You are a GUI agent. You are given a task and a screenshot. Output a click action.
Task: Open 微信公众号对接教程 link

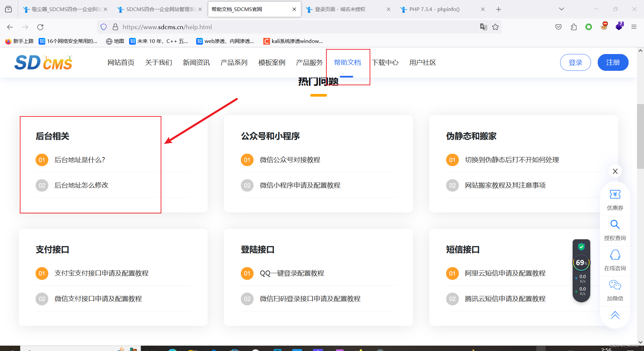tap(290, 160)
